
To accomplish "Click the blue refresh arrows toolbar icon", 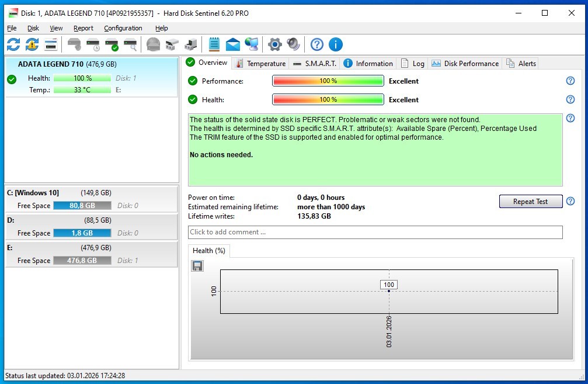I will [x=13, y=44].
